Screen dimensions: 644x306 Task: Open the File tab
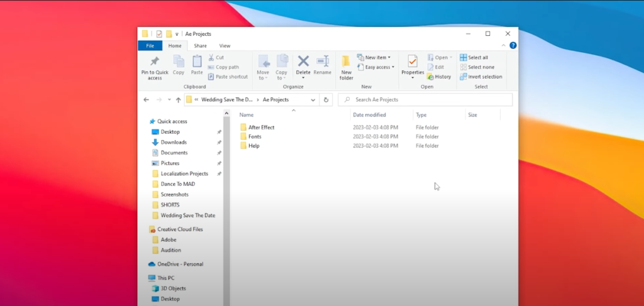coord(150,46)
